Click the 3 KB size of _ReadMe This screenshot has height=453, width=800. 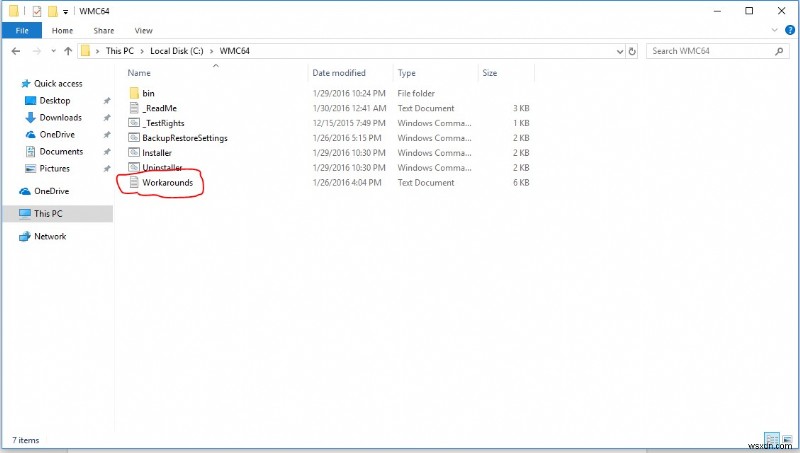[x=521, y=108]
